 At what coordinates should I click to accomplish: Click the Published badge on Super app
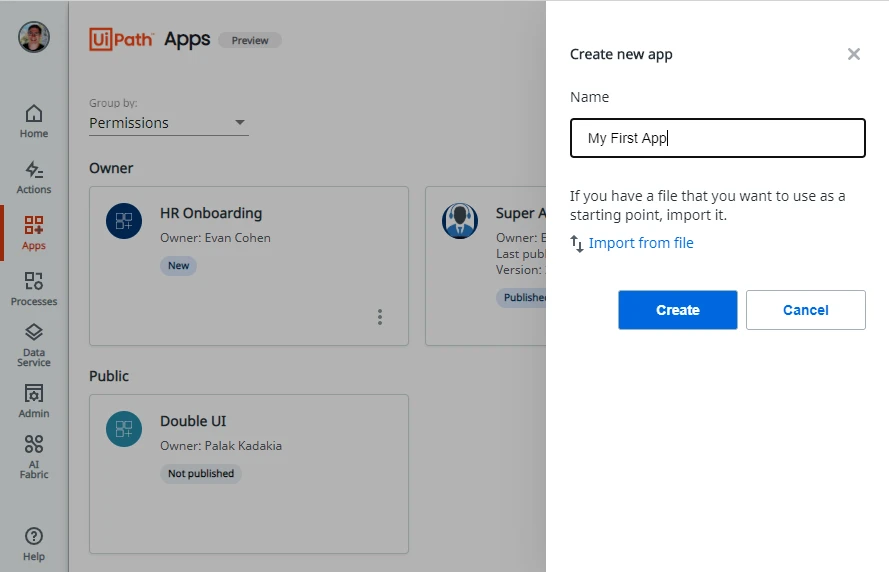(x=521, y=297)
